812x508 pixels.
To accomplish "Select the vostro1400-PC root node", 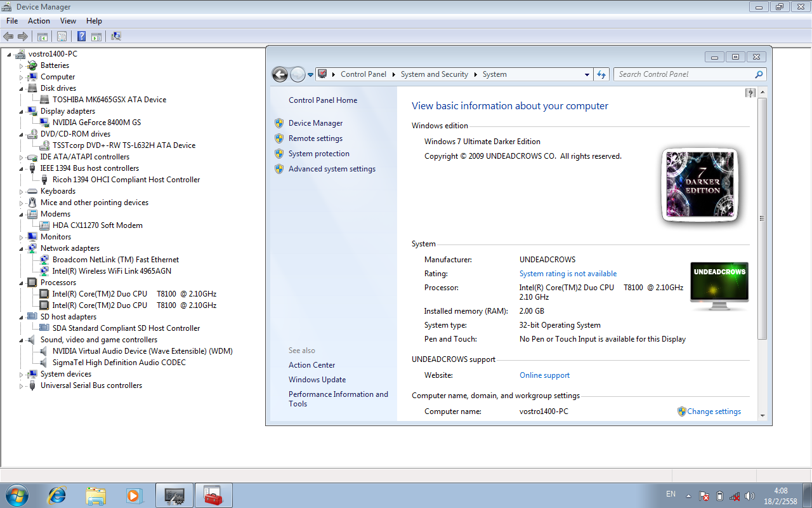I will click(53, 54).
